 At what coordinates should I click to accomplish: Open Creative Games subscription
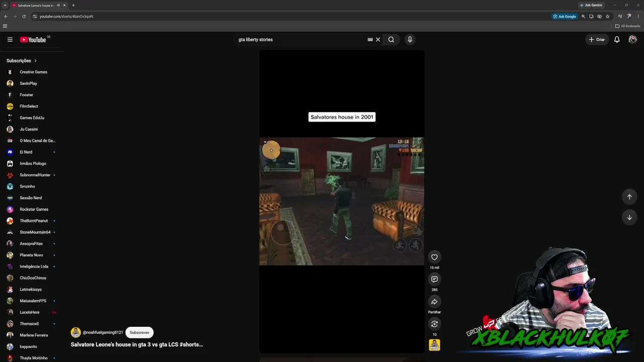click(x=32, y=72)
